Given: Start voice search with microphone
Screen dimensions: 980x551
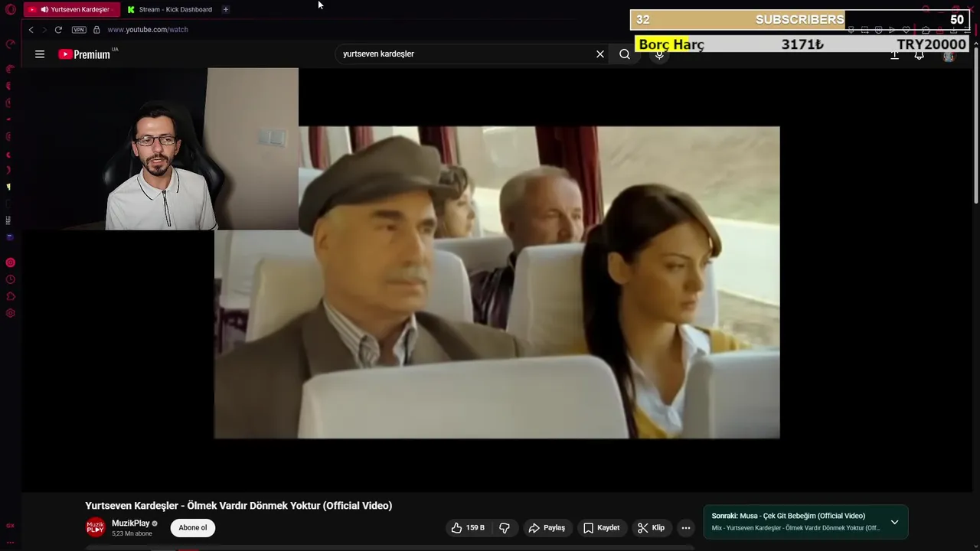Looking at the screenshot, I should click(x=659, y=54).
